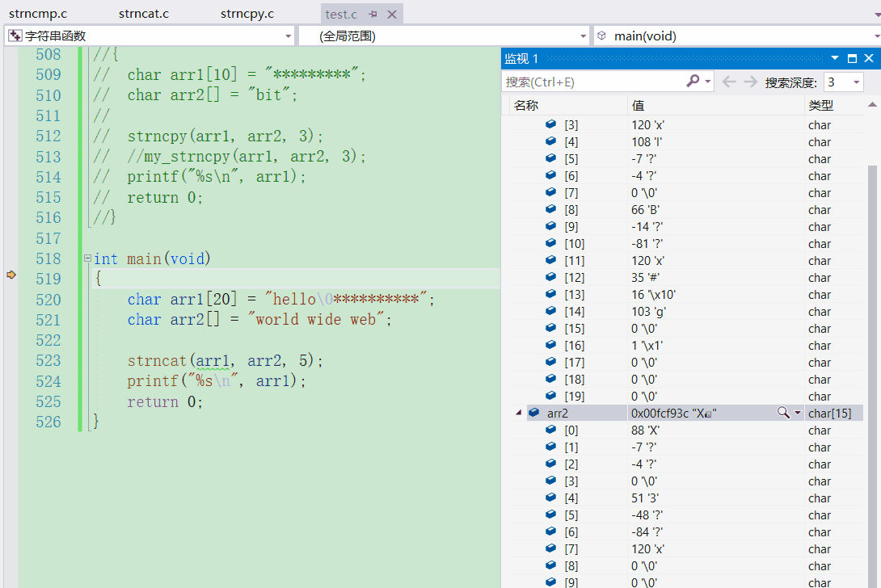Select the row with value -48 '?'
The width and height of the screenshot is (881, 588).
point(685,515)
